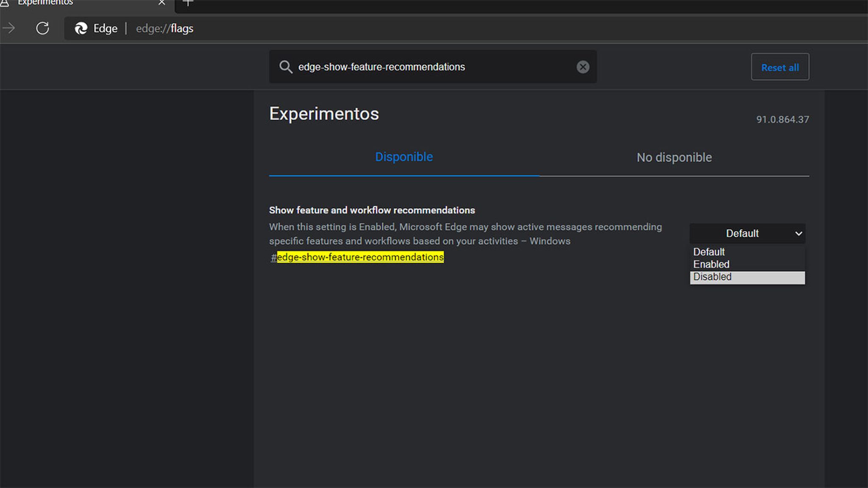Open the Default dropdown for the flag
Screen dimensions: 868x488
tap(747, 233)
